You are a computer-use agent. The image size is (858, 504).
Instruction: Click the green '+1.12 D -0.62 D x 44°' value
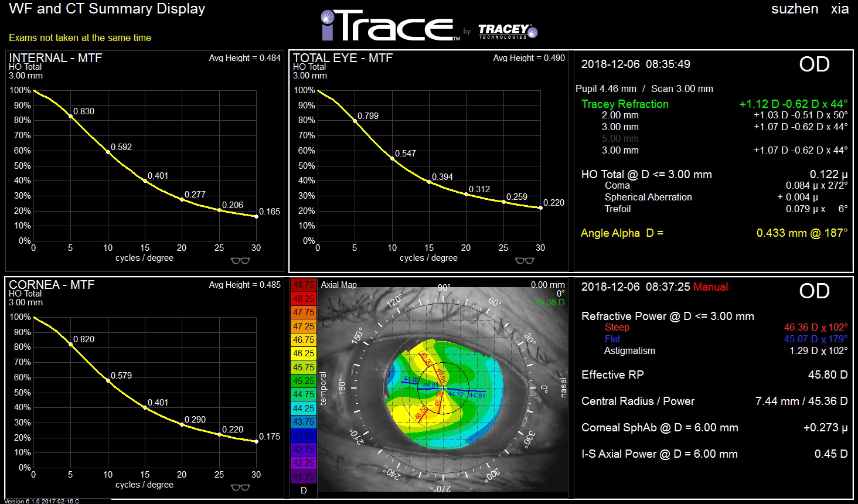tap(794, 104)
